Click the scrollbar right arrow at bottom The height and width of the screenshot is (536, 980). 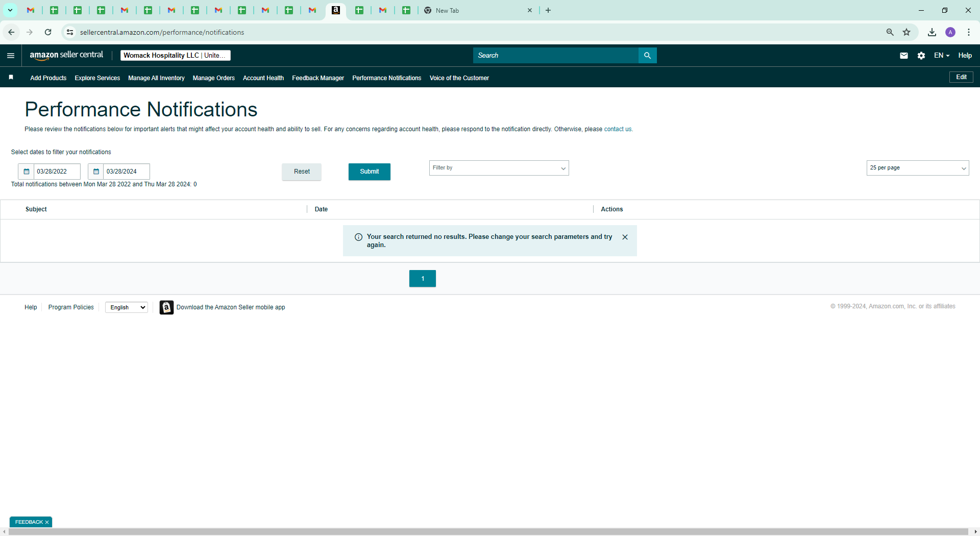tap(975, 532)
